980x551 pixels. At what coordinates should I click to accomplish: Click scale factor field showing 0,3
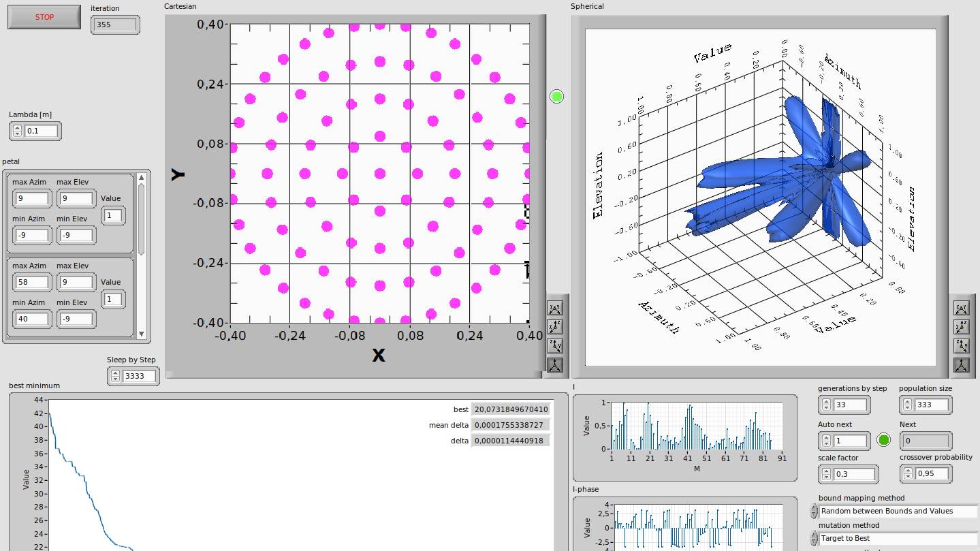[854, 474]
